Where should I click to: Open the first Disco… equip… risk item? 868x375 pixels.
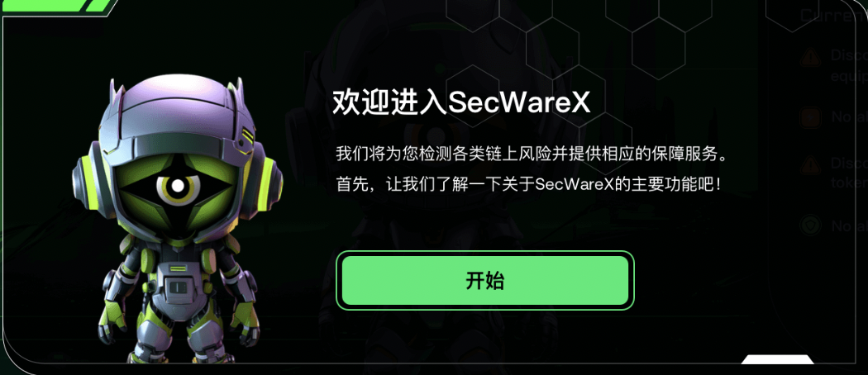[x=849, y=65]
